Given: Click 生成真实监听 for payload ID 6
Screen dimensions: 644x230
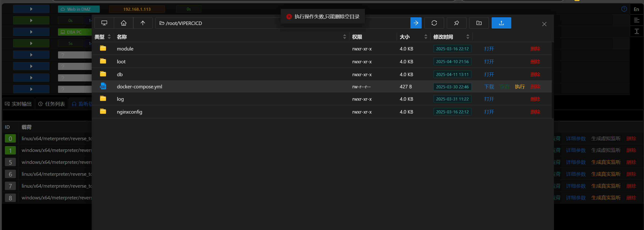Looking at the screenshot, I should point(606,174).
